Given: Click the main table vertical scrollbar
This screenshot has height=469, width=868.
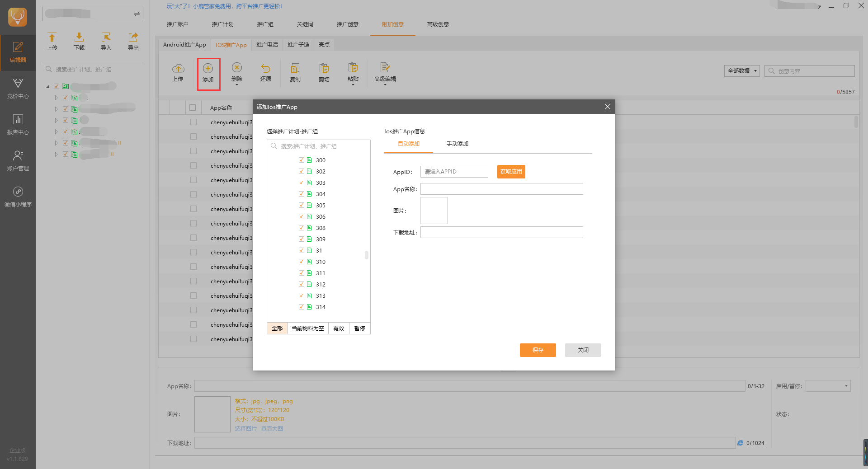Looking at the screenshot, I should [856, 122].
